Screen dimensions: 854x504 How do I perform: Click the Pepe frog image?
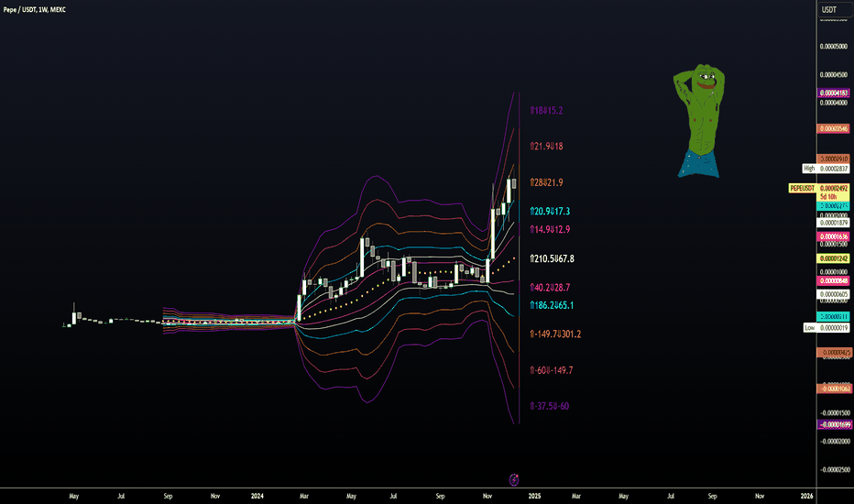coord(699,120)
